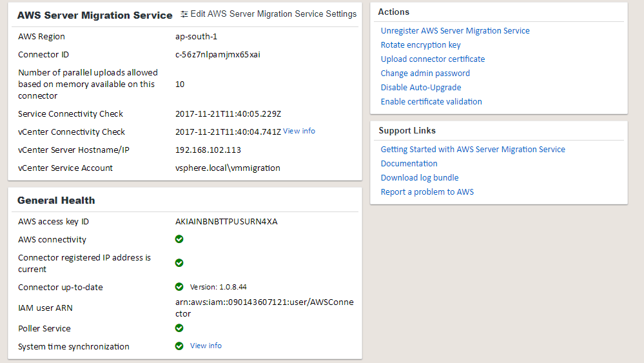
Task: Open View info for System time synchronization
Action: [x=206, y=346]
